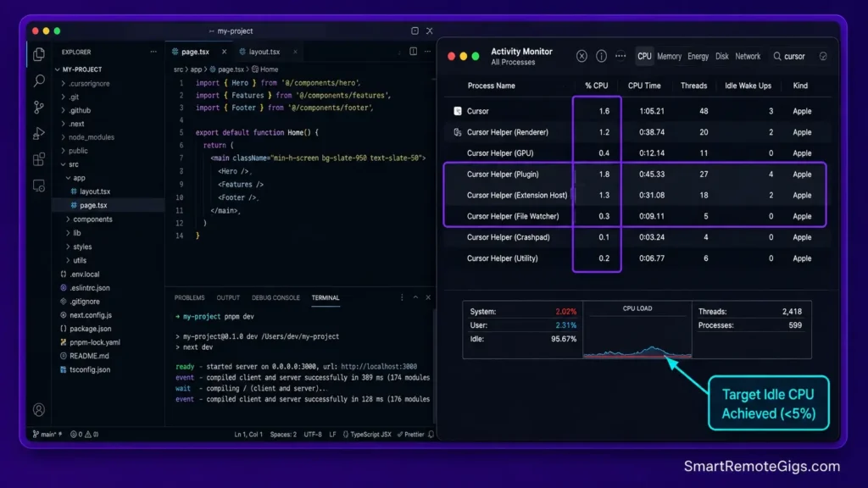Switch to Disk tab in Activity Monitor
The width and height of the screenshot is (868, 488).
722,57
